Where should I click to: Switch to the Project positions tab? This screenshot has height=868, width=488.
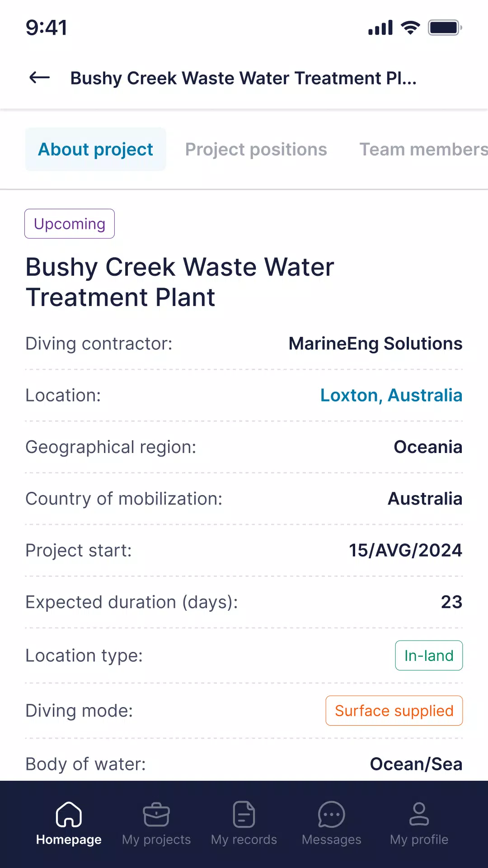pyautogui.click(x=256, y=149)
